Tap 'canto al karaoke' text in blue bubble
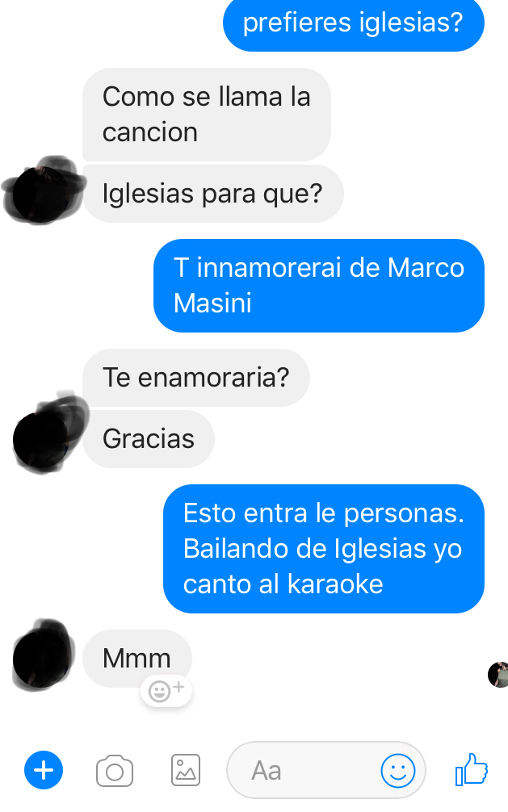The image size is (508, 812). [x=283, y=584]
